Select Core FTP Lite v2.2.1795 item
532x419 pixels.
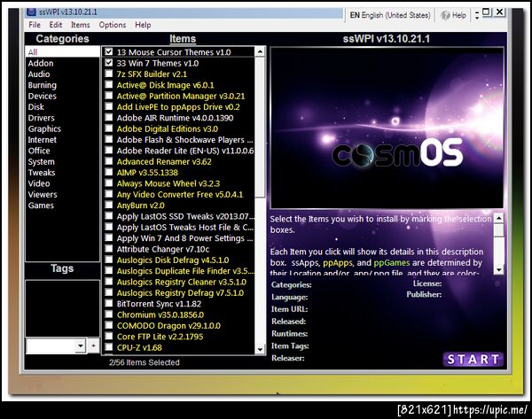pos(160,337)
